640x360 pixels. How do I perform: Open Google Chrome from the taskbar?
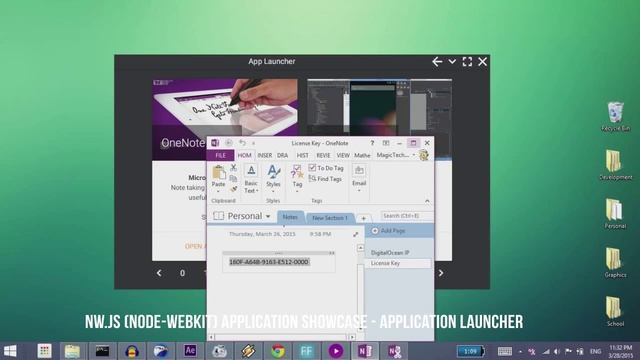278,351
